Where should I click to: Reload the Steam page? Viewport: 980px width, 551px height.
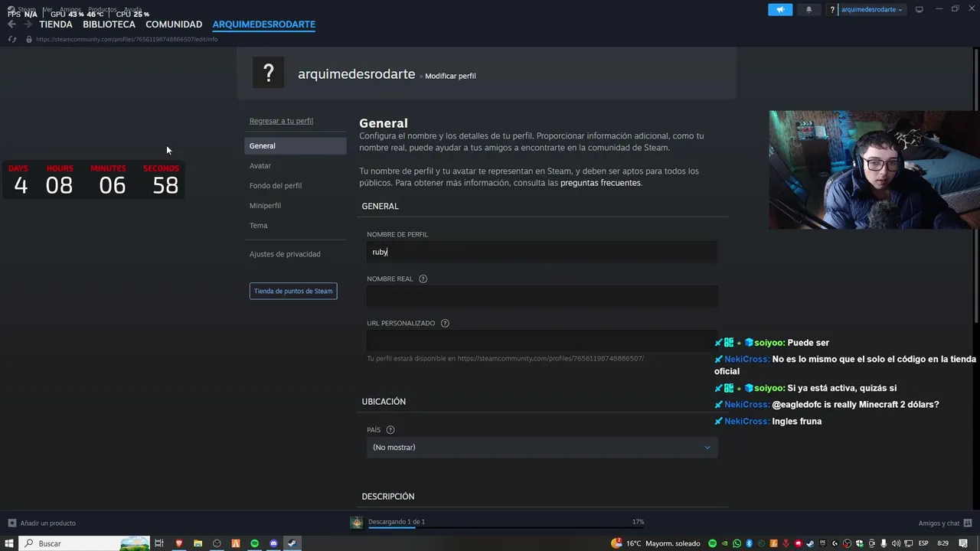[x=11, y=39]
